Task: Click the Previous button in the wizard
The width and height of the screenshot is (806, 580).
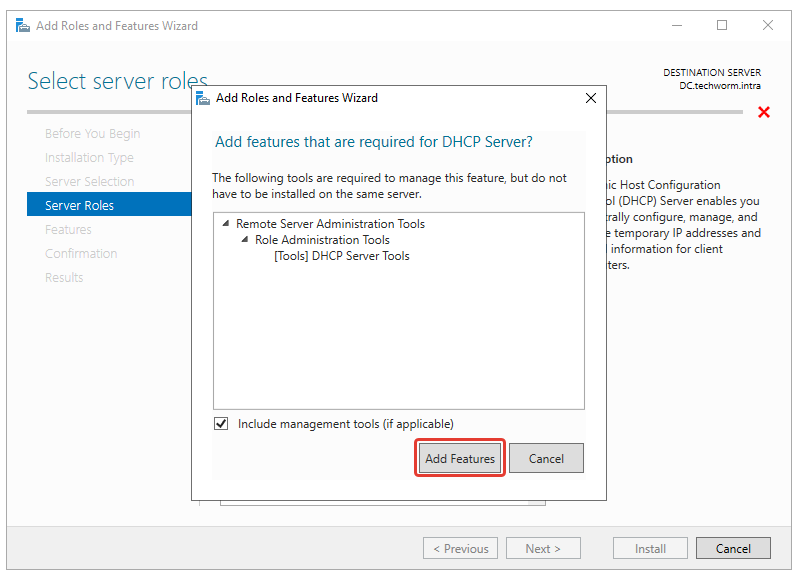Action: 460,548
